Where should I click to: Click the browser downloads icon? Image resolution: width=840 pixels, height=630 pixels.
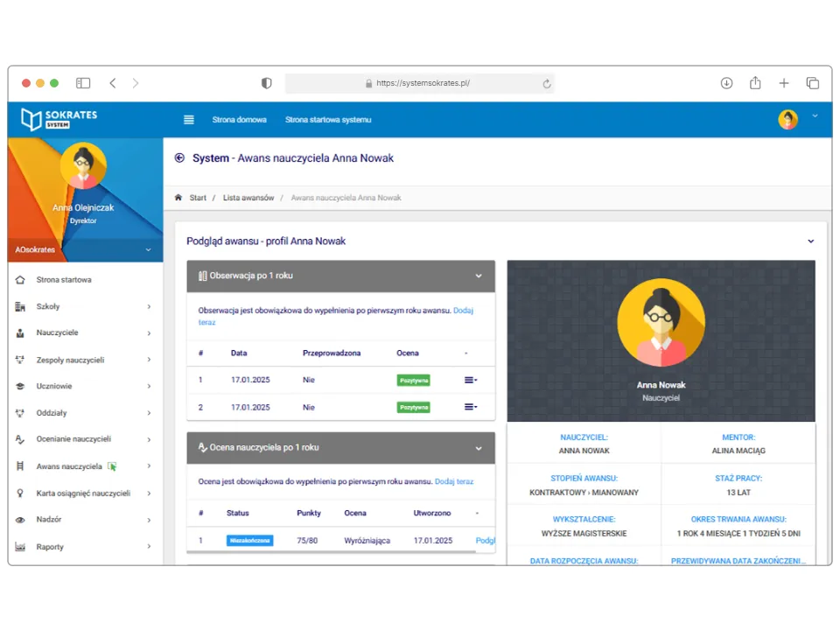pyautogui.click(x=726, y=83)
